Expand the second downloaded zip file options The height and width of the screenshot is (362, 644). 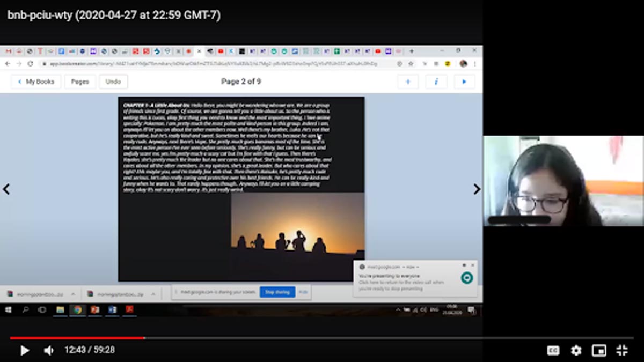153,294
